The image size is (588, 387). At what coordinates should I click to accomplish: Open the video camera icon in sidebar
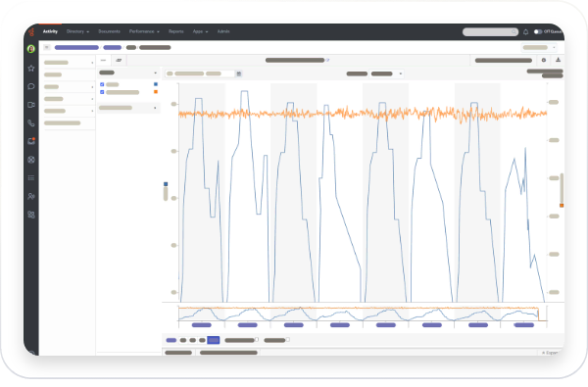31,105
